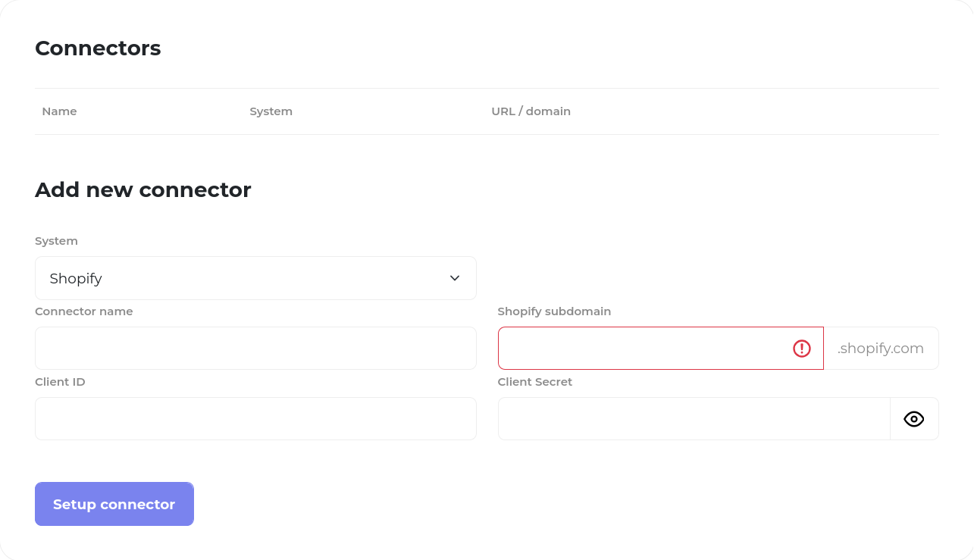Click the .shopify.com domain suffix
The width and height of the screenshot is (974, 560).
pos(881,349)
